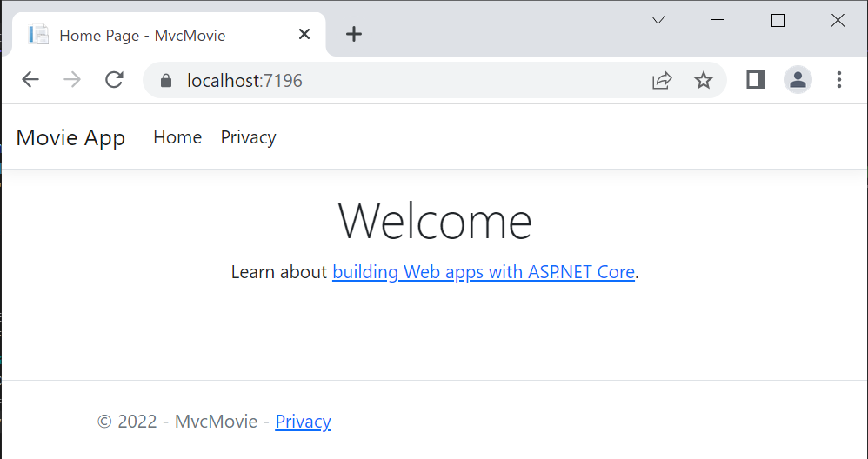
Task: Close the Home Page - MvcMovie tab
Action: (304, 34)
